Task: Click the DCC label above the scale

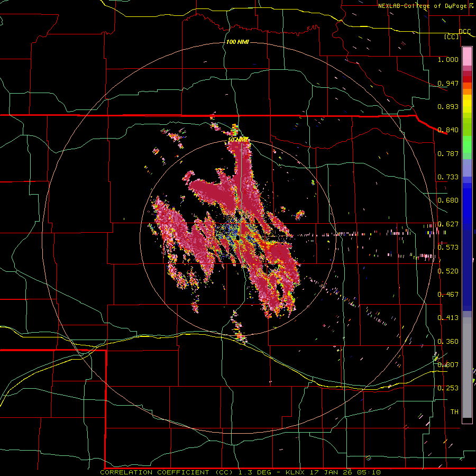Action: point(464,32)
